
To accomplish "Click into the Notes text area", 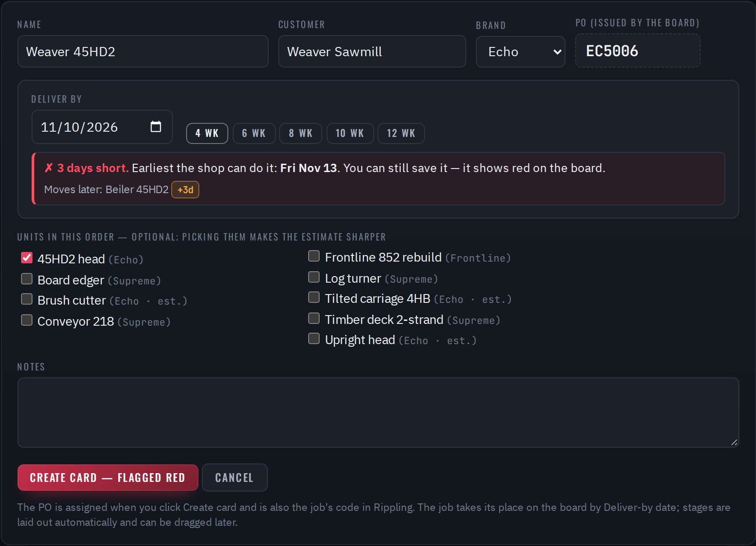I will (x=378, y=413).
